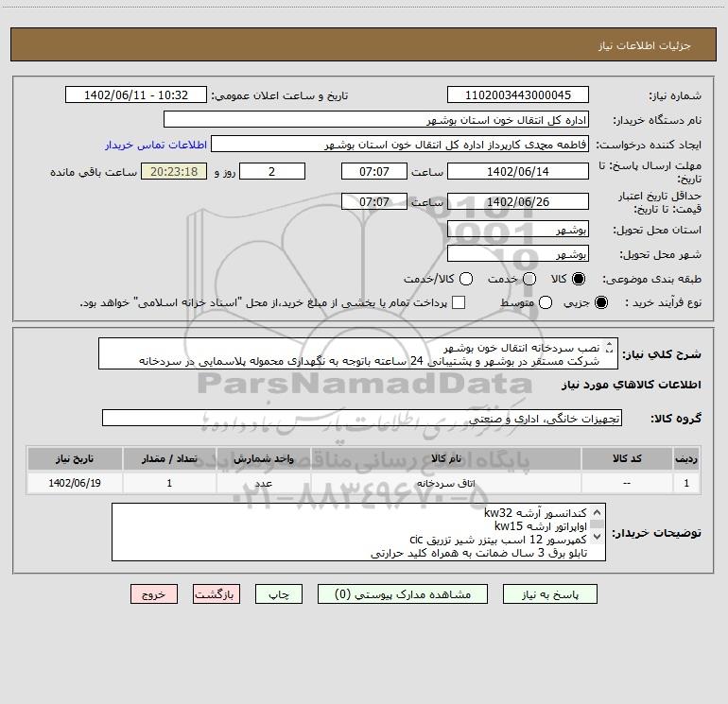This screenshot has width=728, height=704.
Task: Click the شرح کلی نیاز text area
Action: point(358,353)
